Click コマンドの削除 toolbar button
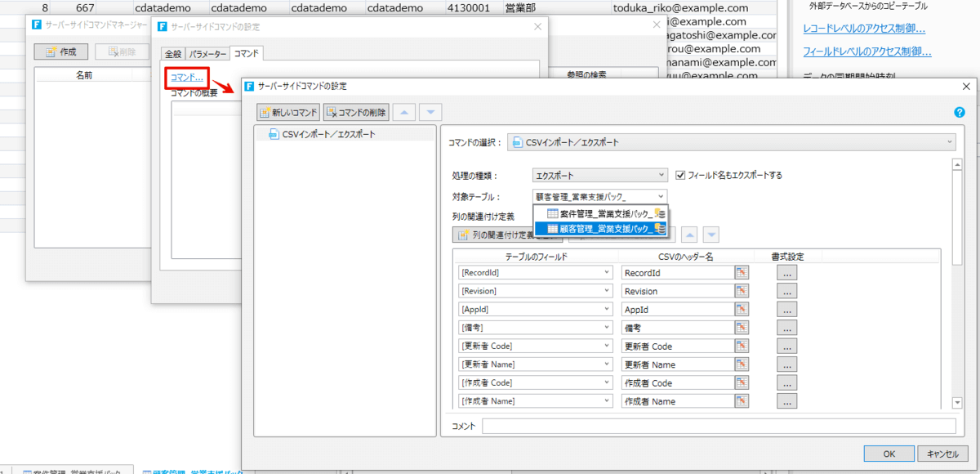Image resolution: width=980 pixels, height=474 pixels. (x=356, y=112)
